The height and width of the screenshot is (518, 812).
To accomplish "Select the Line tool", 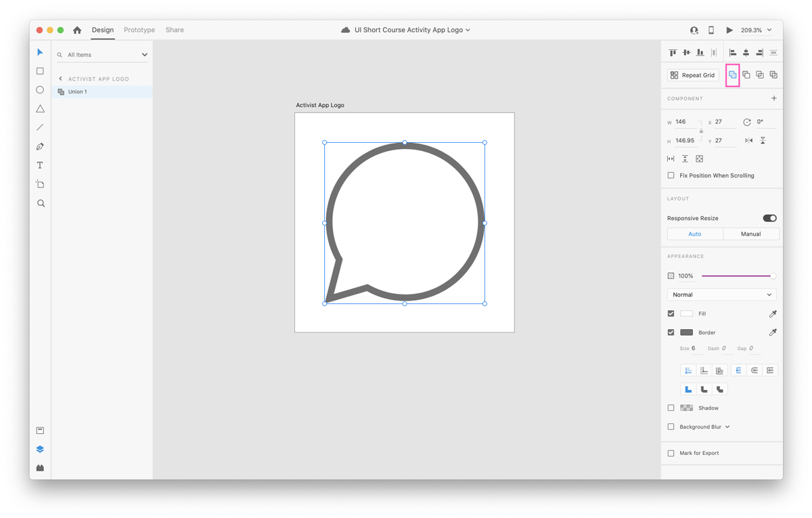I will pos(40,127).
